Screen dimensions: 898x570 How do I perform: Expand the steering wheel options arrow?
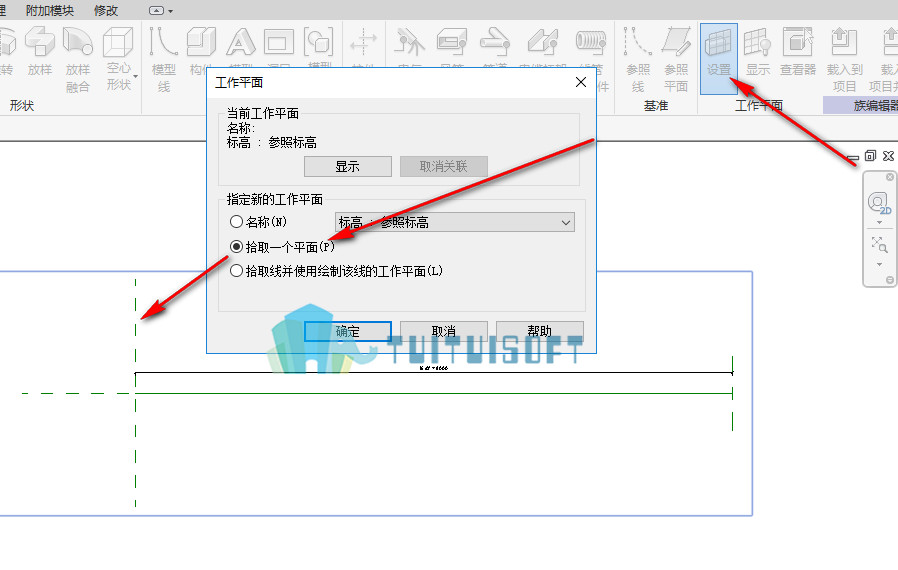[x=879, y=223]
